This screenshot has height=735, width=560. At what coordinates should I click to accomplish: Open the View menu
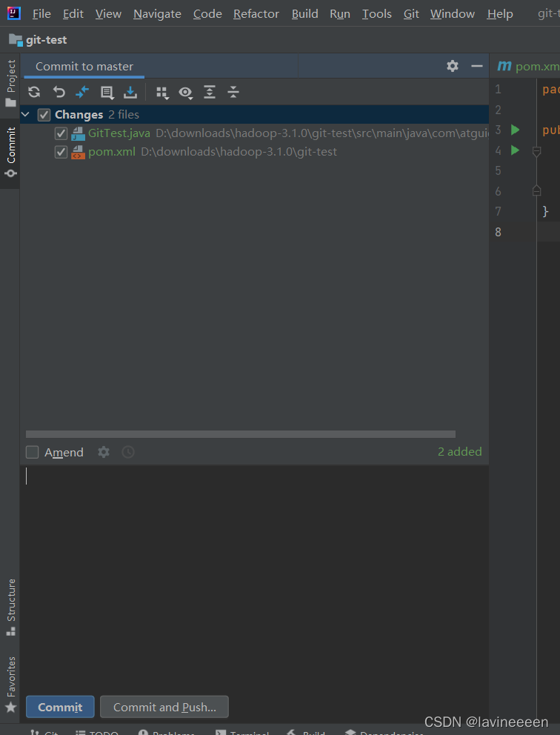[108, 14]
